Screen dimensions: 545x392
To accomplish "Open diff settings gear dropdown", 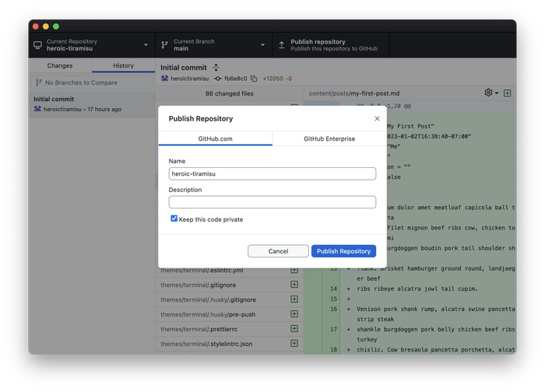I will [491, 93].
